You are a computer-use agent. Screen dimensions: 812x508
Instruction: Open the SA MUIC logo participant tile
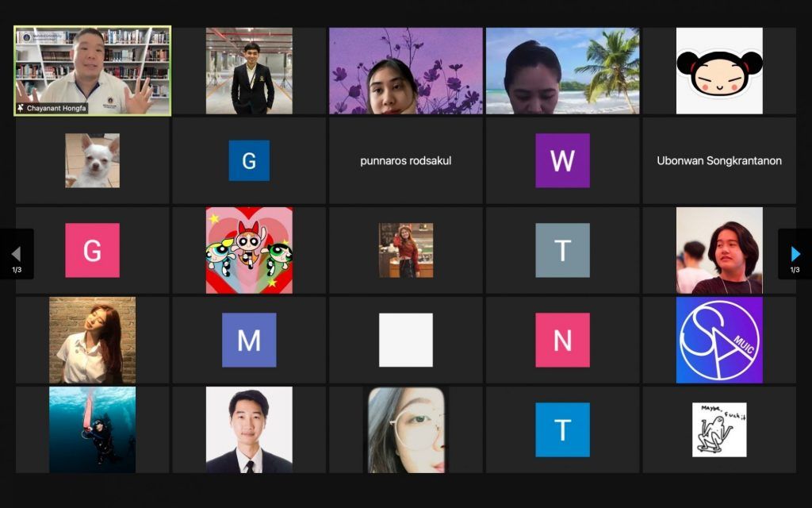tap(719, 340)
